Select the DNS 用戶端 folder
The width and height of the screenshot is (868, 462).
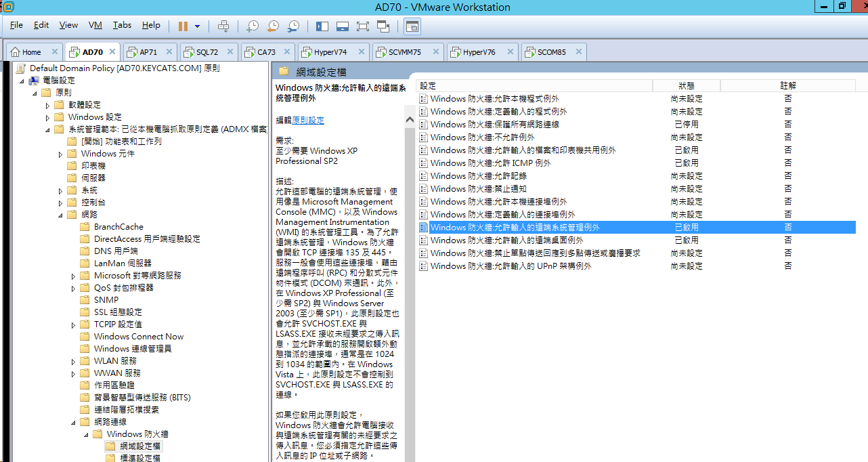click(116, 251)
